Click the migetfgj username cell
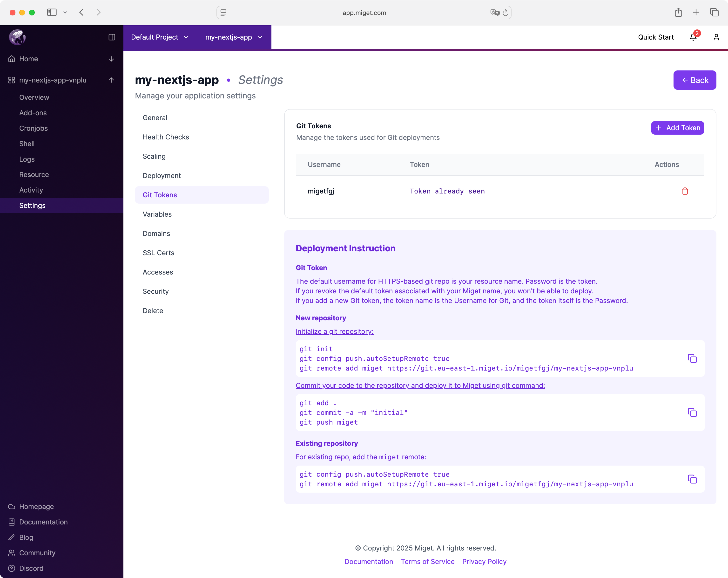The image size is (728, 578). point(321,191)
